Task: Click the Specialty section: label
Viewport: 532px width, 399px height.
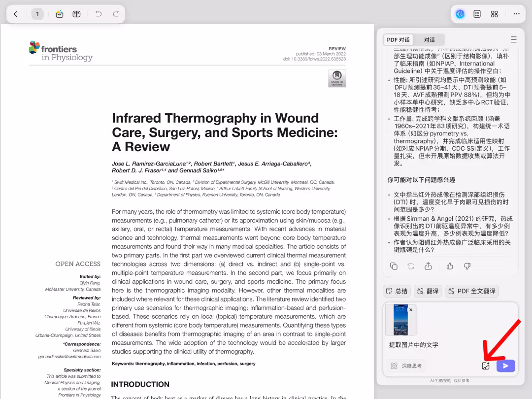Action: click(82, 370)
